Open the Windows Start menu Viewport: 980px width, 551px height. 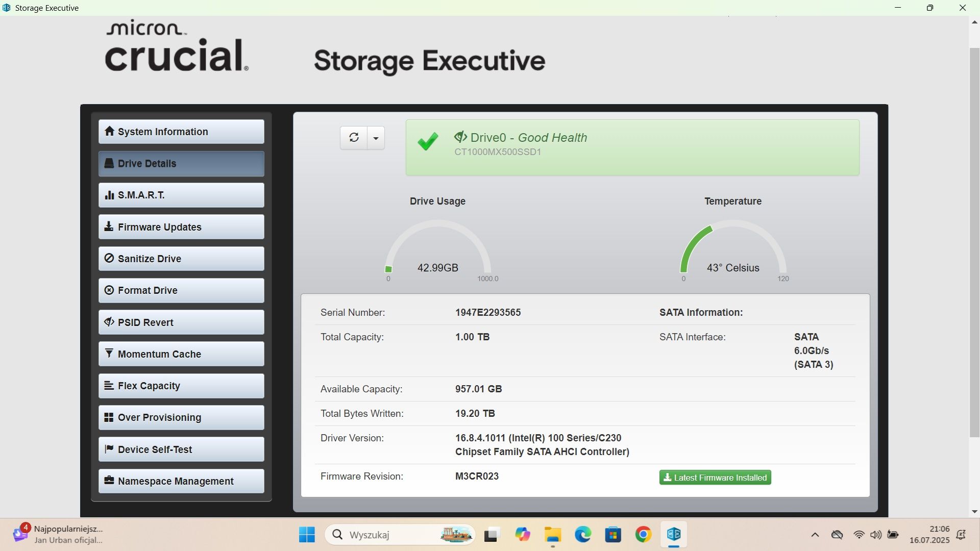(307, 535)
